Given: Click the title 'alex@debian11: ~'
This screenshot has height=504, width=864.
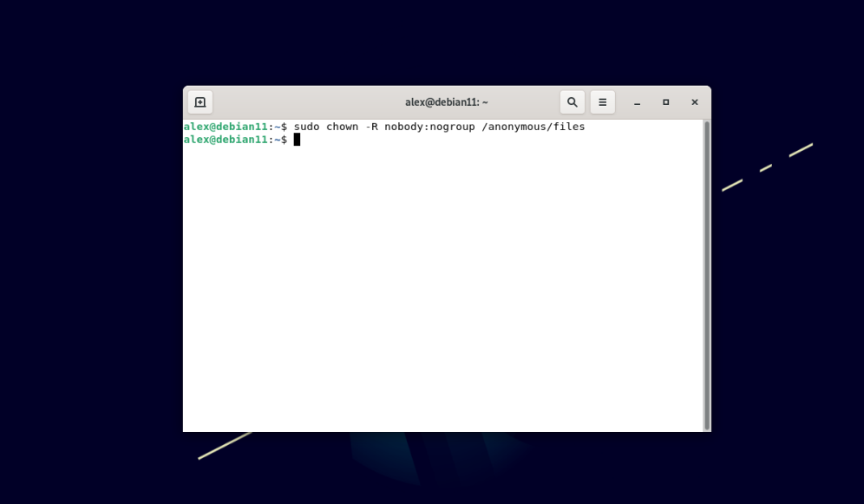Looking at the screenshot, I should pyautogui.click(x=447, y=102).
